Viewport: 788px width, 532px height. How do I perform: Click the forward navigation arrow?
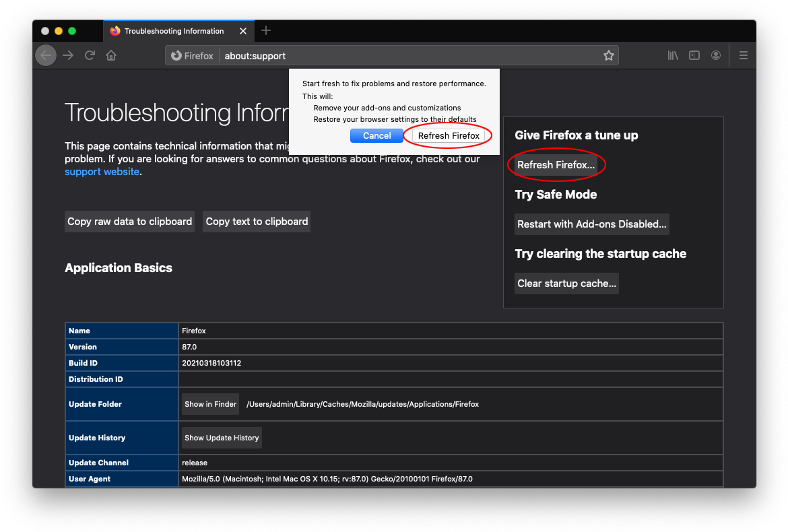click(68, 55)
